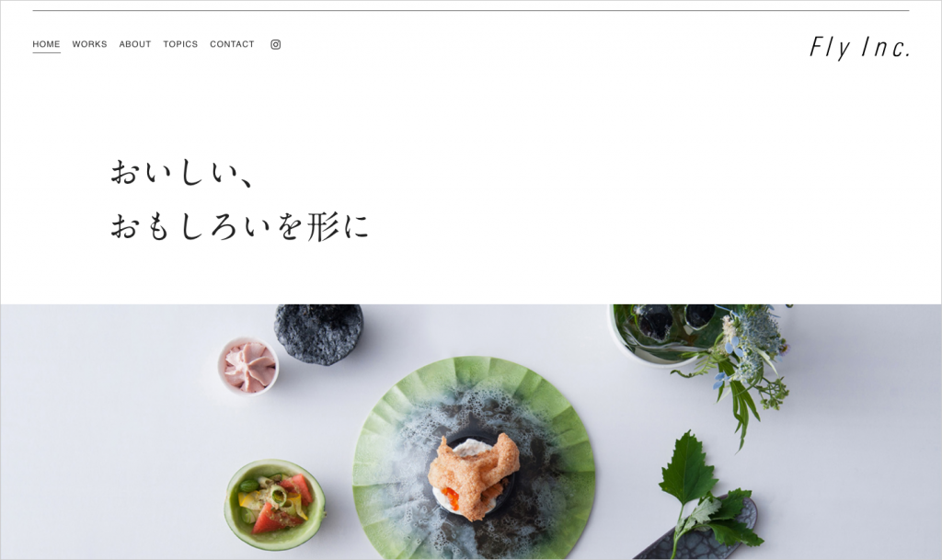The width and height of the screenshot is (942, 560).
Task: Click the pink cream cup in image
Action: [248, 366]
